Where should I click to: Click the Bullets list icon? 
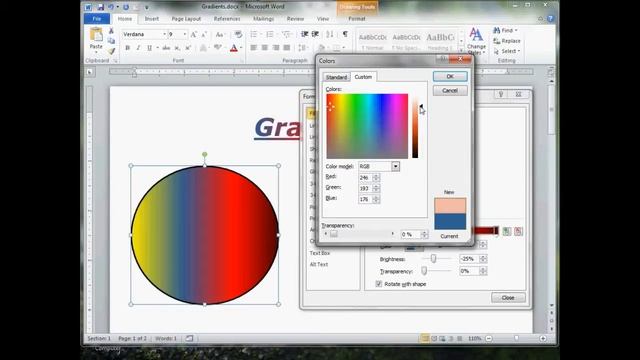pyautogui.click(x=254, y=34)
